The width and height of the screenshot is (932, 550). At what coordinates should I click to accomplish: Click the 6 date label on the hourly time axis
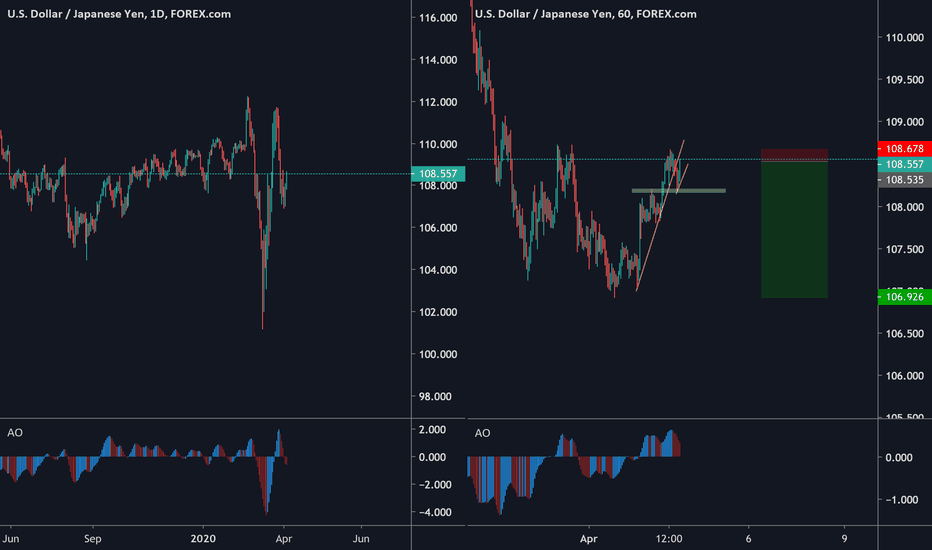(x=748, y=539)
